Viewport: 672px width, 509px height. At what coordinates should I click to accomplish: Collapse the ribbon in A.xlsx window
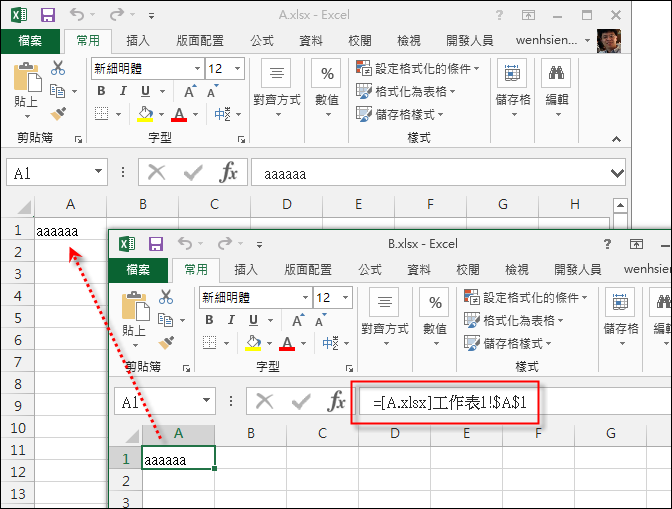coord(616,139)
